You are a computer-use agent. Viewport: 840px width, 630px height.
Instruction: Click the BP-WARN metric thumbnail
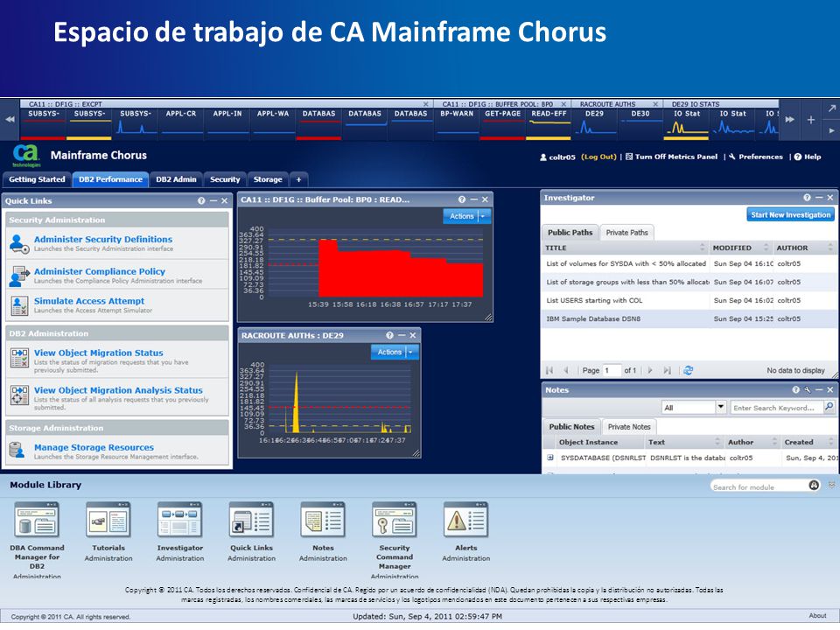pyautogui.click(x=457, y=123)
